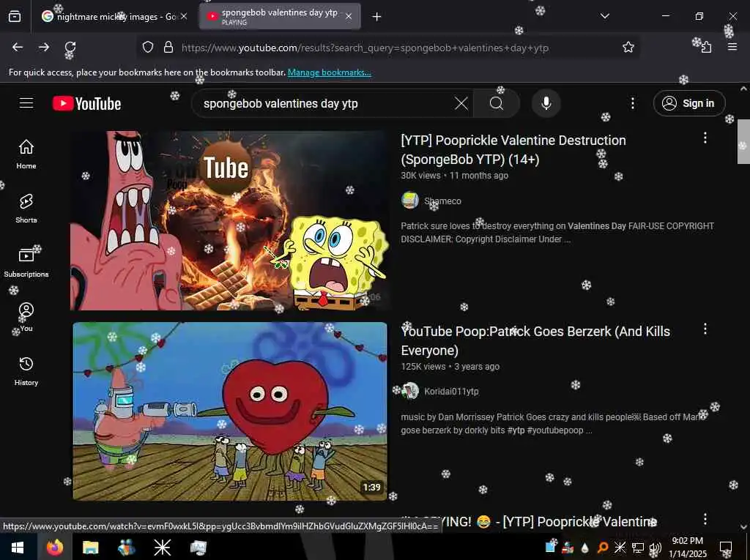The height and width of the screenshot is (560, 750).
Task: Open the list all tabs dropdown
Action: point(604,16)
